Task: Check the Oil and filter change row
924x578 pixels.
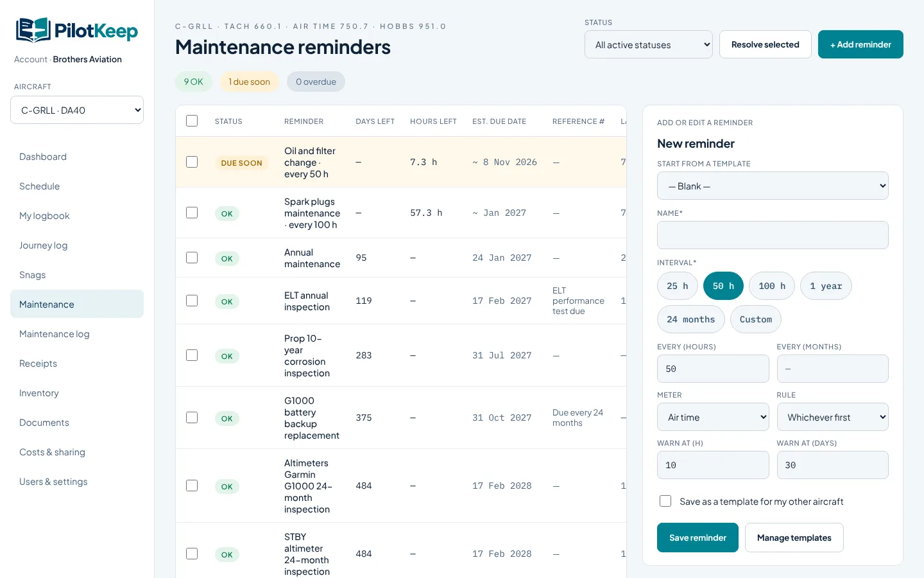Action: [x=192, y=162]
